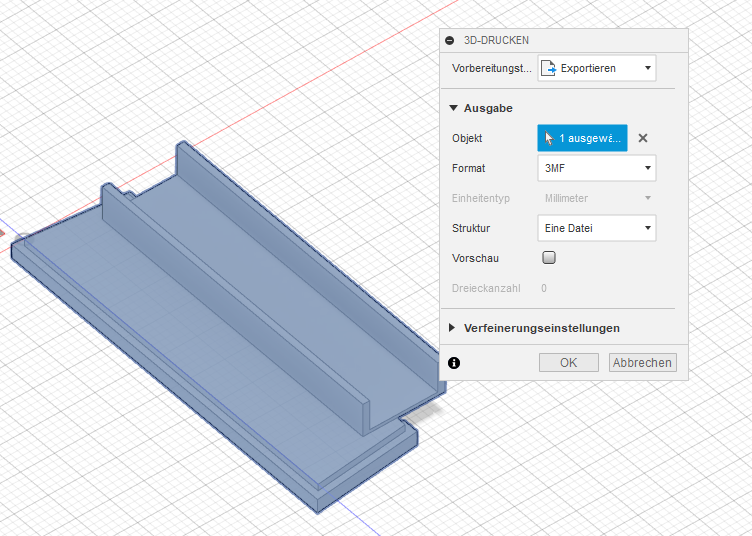Collapse the 3D-DRUCKEN dialog with minus icon
Image resolution: width=752 pixels, height=536 pixels.
(449, 40)
